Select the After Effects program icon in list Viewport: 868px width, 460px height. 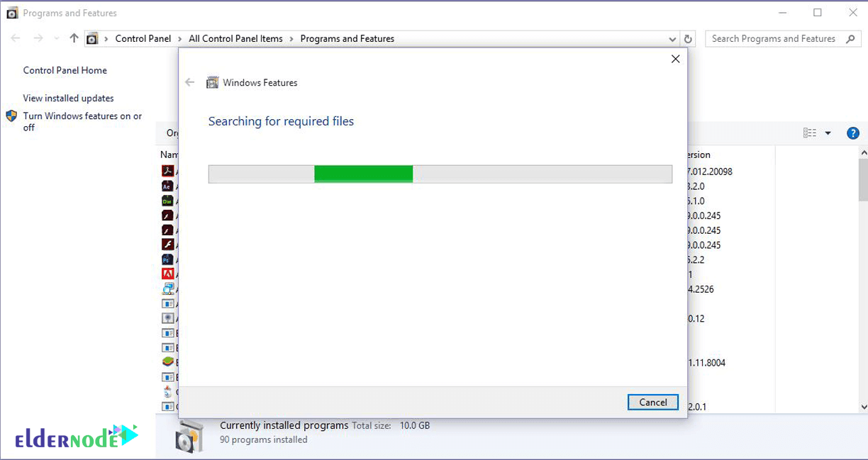tap(167, 186)
